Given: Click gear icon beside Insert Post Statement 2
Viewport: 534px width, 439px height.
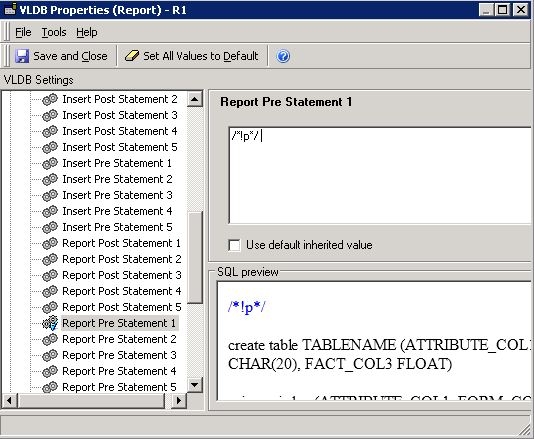Looking at the screenshot, I should point(50,99).
